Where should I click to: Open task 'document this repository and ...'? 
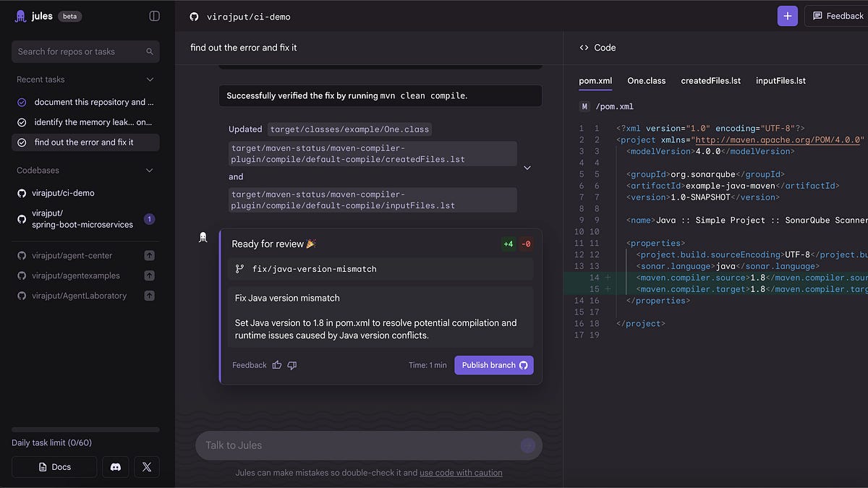pyautogui.click(x=85, y=102)
